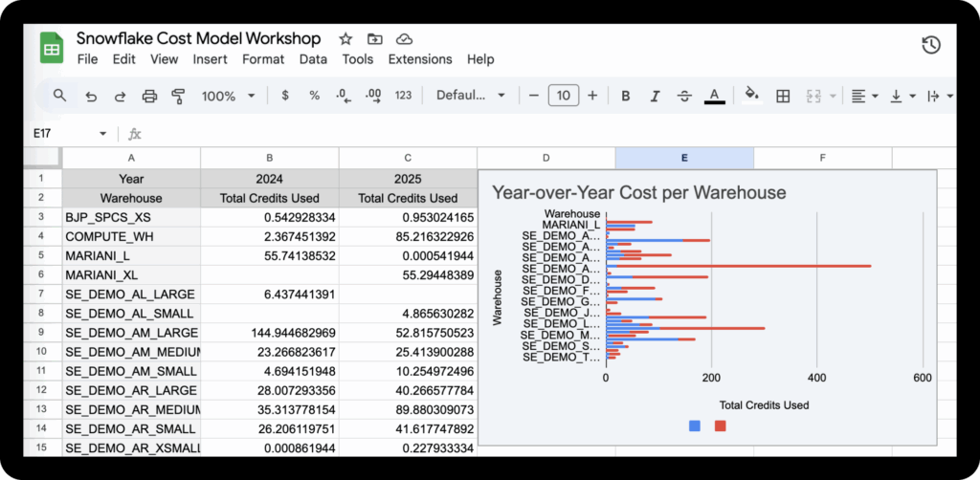This screenshot has width=980, height=480.
Task: Click the select-all corner box
Action: click(42, 159)
